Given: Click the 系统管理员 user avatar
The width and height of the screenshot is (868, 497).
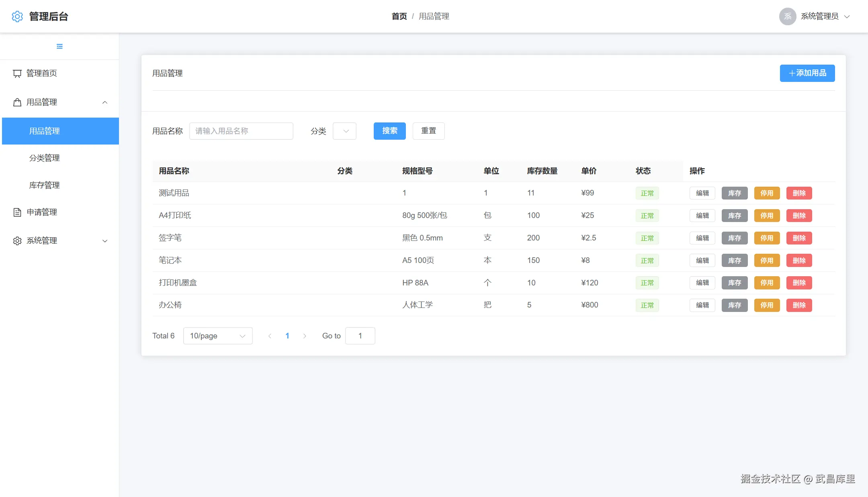Looking at the screenshot, I should point(787,16).
